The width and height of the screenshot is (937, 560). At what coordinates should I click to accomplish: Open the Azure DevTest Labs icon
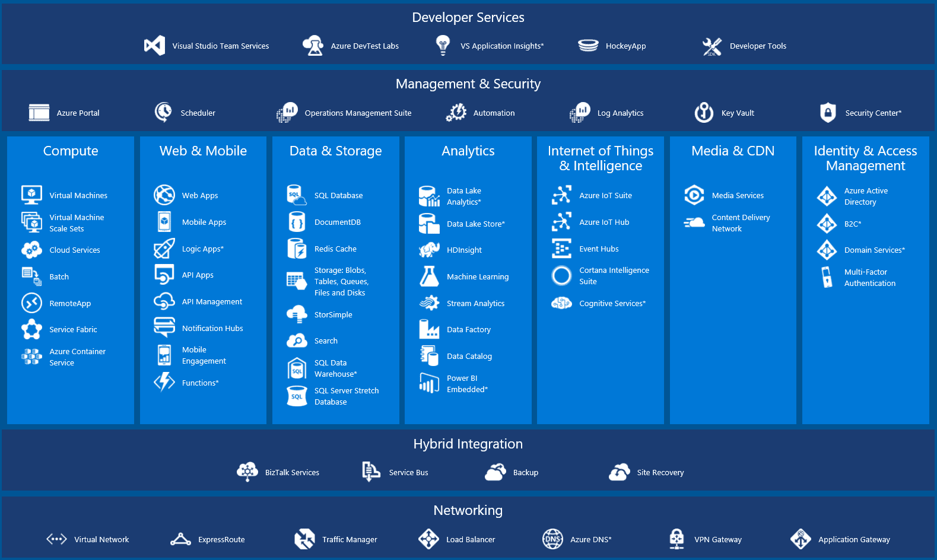313,46
